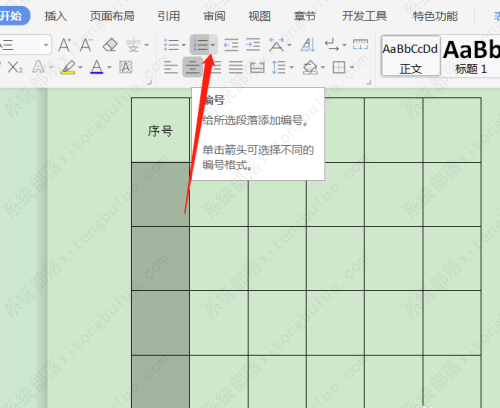This screenshot has height=408, width=500.
Task: Increase paragraph indent
Action: pos(253,45)
